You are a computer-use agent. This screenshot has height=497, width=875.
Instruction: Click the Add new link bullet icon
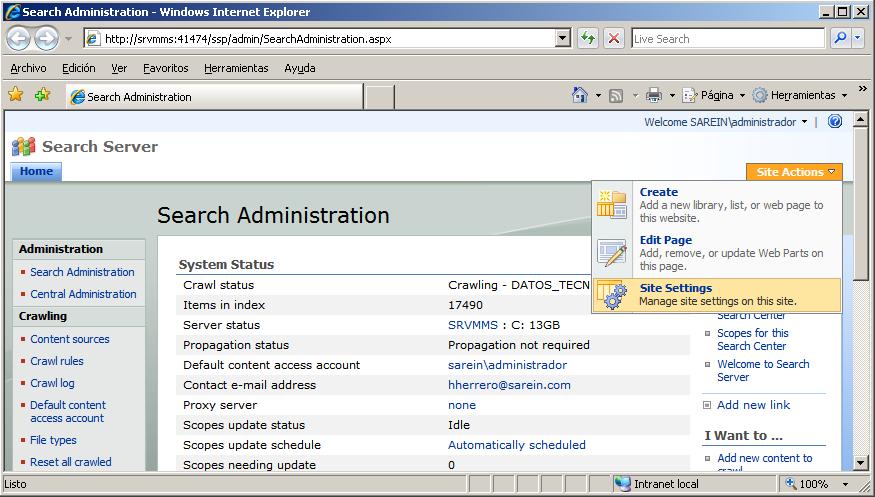pyautogui.click(x=707, y=405)
